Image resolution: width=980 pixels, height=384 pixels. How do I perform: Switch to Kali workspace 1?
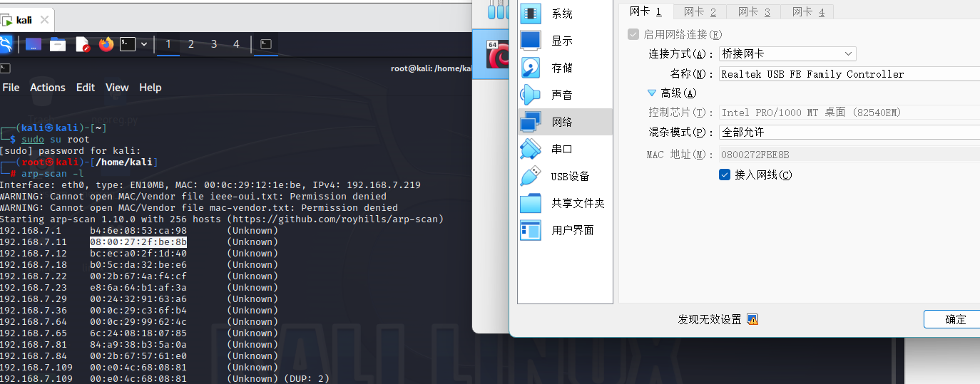pos(168,44)
